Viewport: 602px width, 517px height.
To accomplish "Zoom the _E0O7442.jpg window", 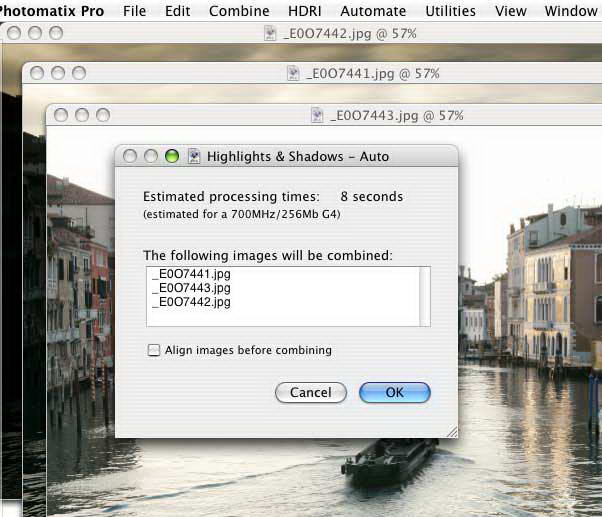I will [x=56, y=33].
